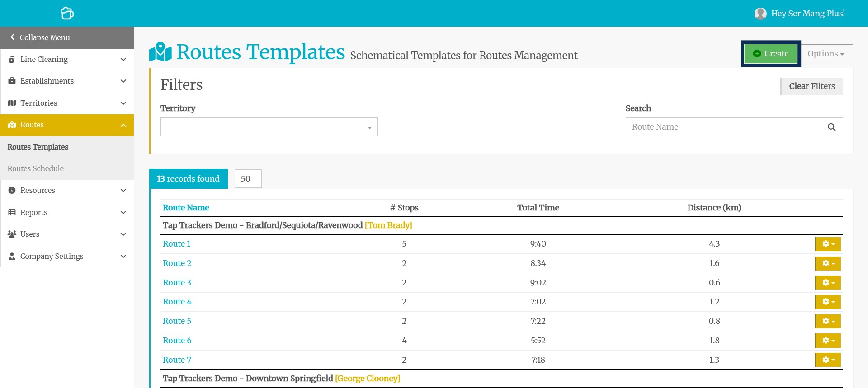Open the Route 6 link

coord(177,341)
